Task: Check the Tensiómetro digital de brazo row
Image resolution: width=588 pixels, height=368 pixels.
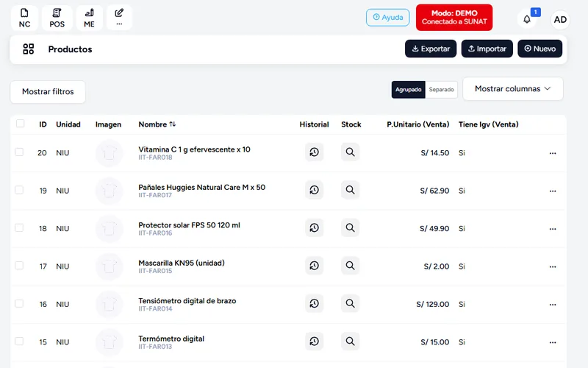Action: 19,303
